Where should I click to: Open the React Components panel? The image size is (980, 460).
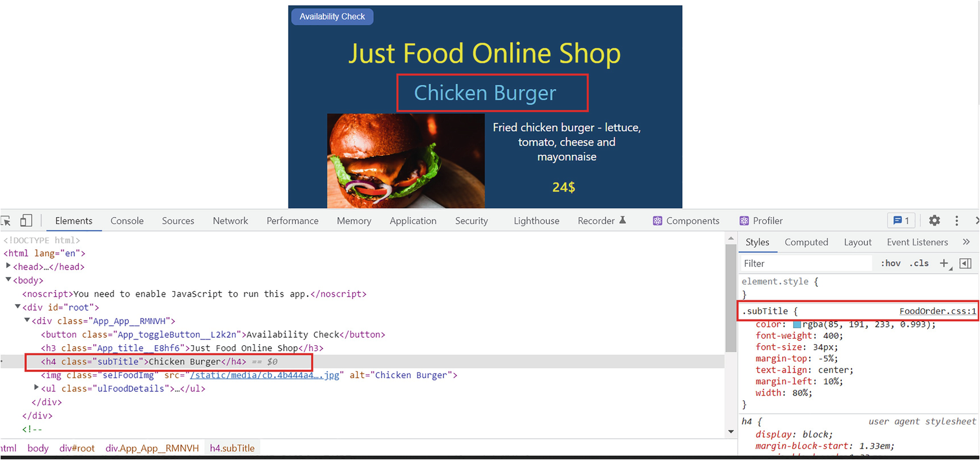(x=686, y=221)
